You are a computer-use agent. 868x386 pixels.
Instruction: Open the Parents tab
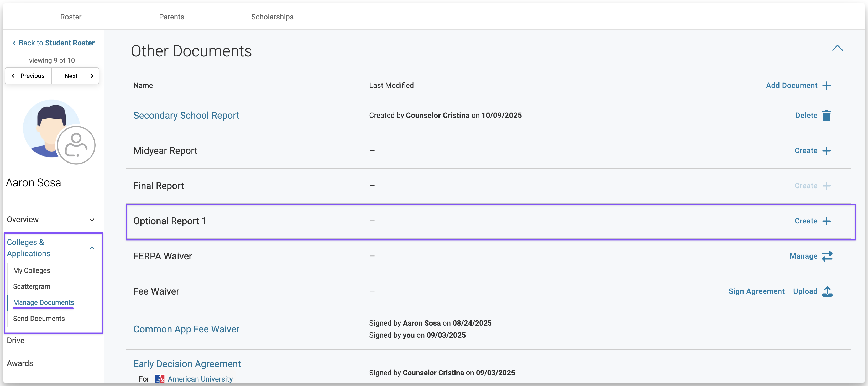(171, 17)
